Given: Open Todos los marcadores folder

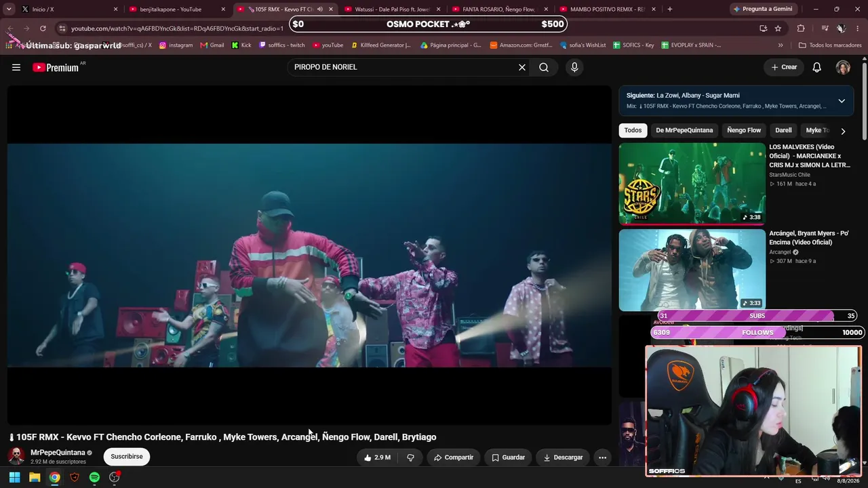Looking at the screenshot, I should coord(830,45).
